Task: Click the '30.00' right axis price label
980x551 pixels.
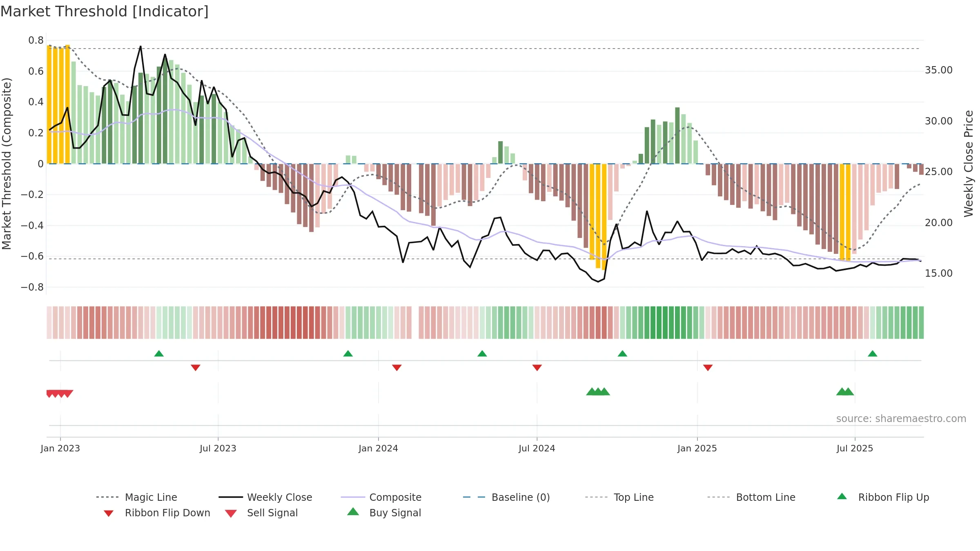Action: pos(939,121)
